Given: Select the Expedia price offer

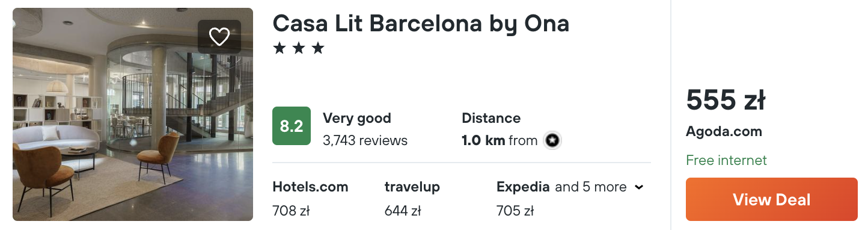Looking at the screenshot, I should [523, 199].
